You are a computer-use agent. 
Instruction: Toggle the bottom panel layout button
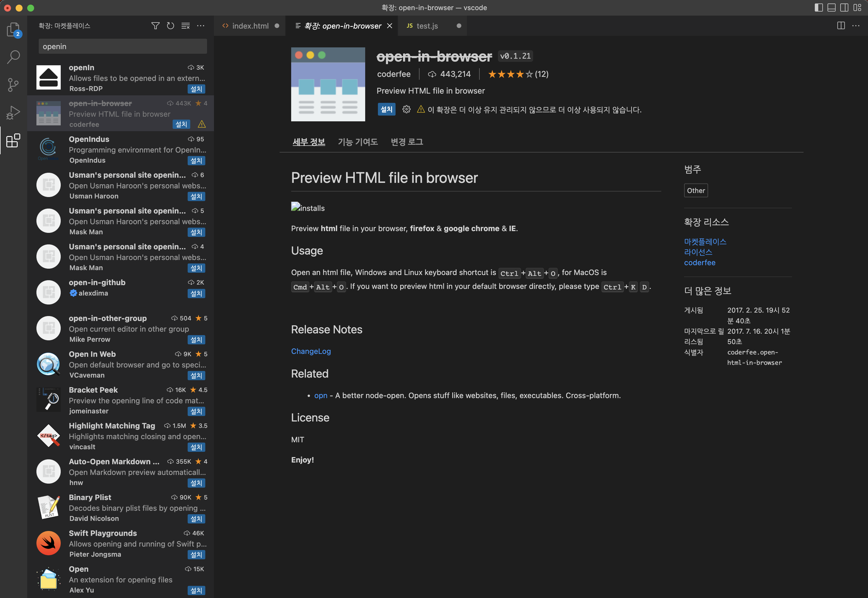click(831, 8)
